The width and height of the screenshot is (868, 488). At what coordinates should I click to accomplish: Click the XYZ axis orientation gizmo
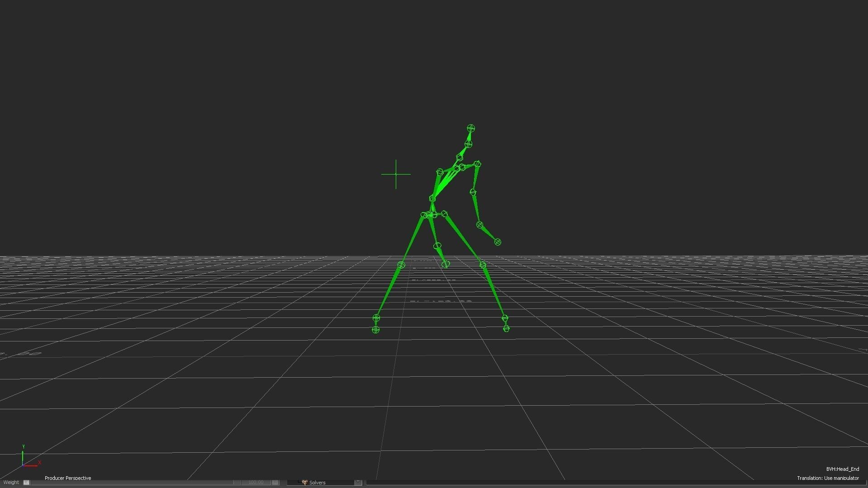point(30,456)
